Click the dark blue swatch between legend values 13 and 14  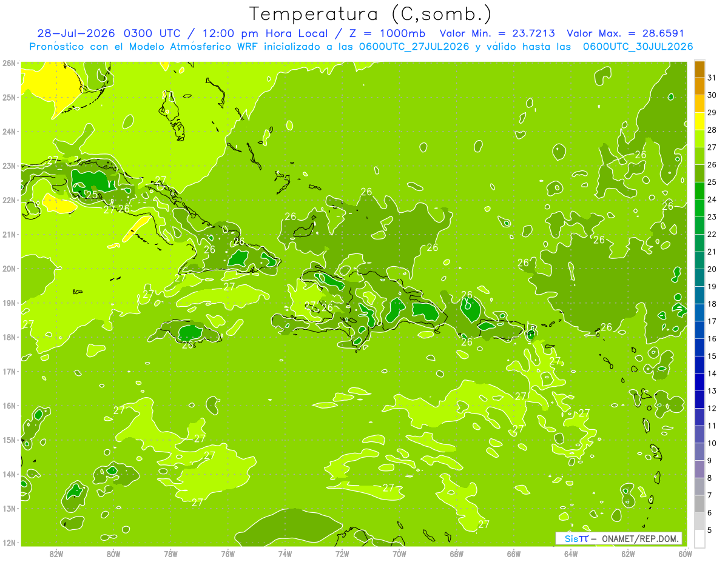point(699,382)
